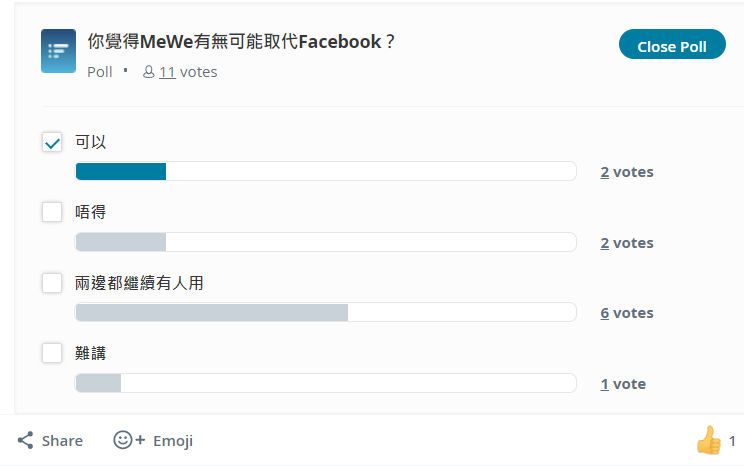Click the blue 可以 progress bar
Screen dimensions: 744x466
pos(326,171)
